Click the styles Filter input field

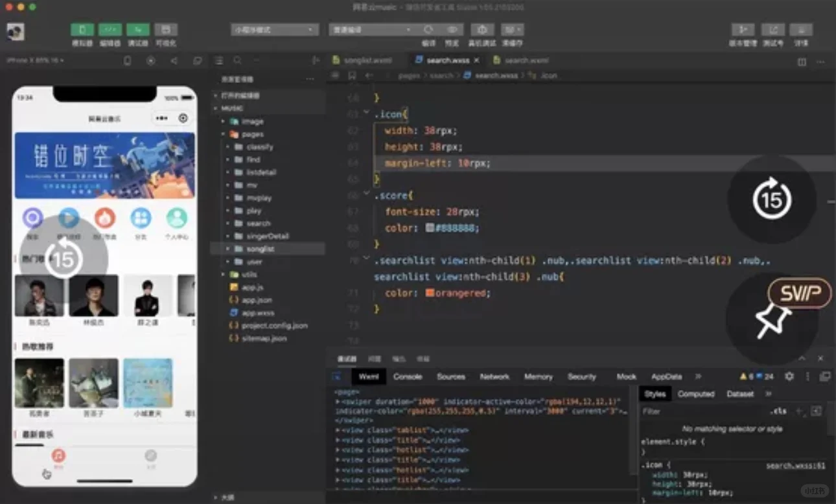click(x=703, y=411)
